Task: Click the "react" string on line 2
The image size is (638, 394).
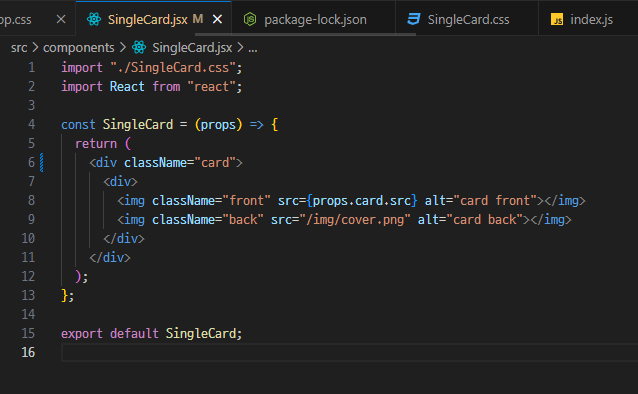Action: point(212,87)
